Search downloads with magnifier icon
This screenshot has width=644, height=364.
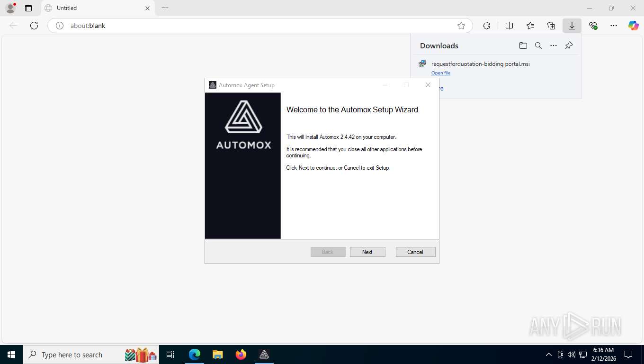[x=538, y=45]
